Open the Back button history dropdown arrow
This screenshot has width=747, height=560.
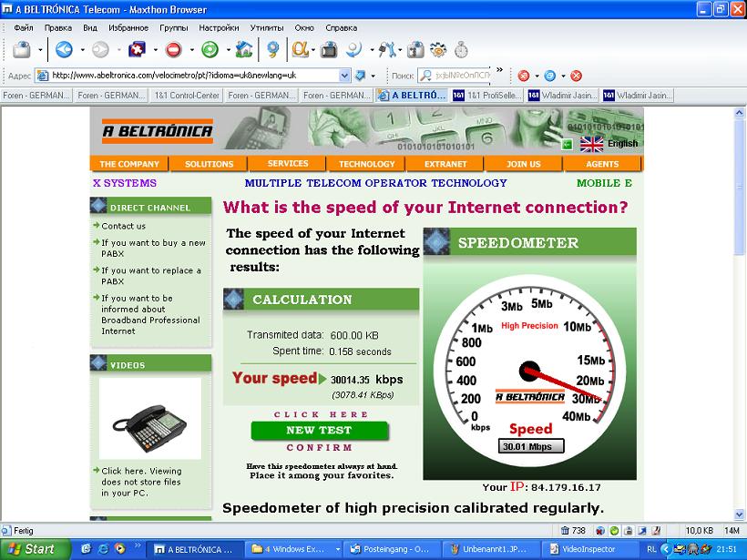82,49
